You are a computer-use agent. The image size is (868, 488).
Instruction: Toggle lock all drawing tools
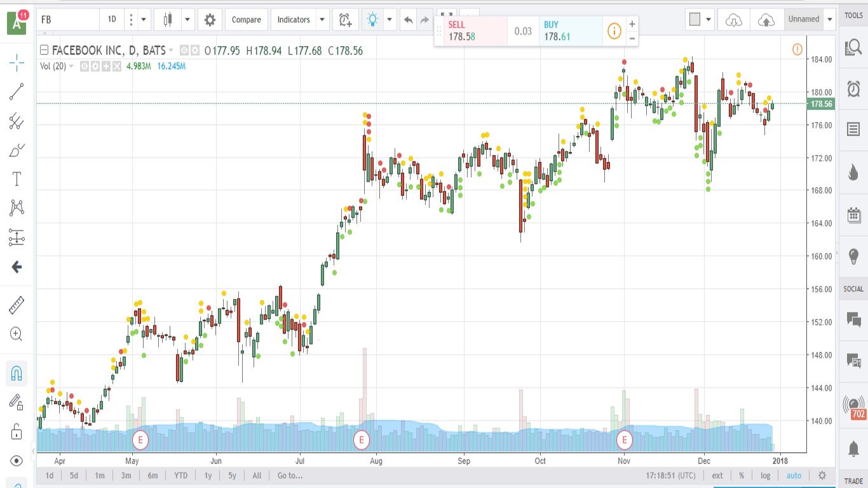coord(17,432)
